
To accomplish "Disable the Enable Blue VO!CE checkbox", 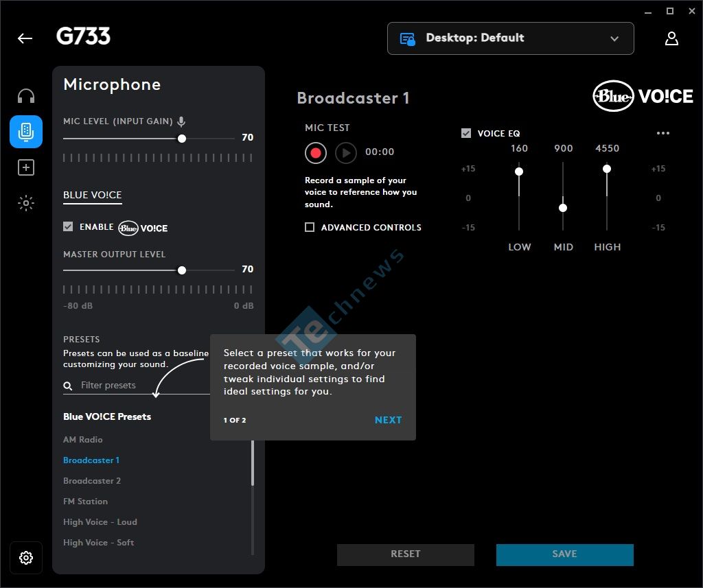I will [68, 227].
